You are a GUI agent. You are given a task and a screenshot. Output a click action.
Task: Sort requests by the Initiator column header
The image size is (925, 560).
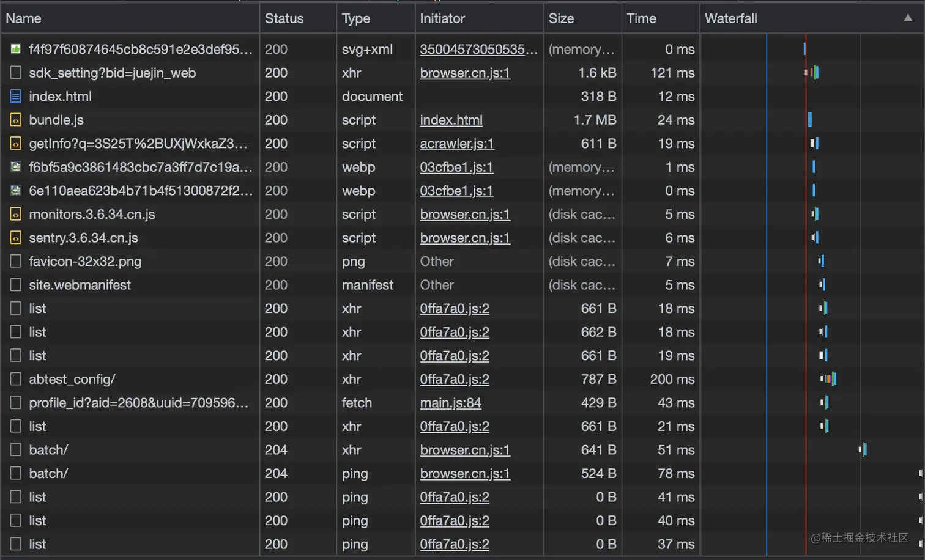pyautogui.click(x=442, y=18)
